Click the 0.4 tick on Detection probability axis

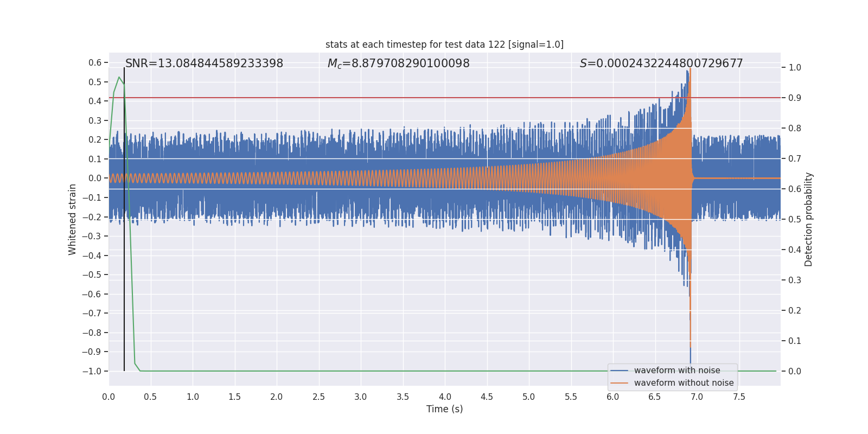(795, 250)
